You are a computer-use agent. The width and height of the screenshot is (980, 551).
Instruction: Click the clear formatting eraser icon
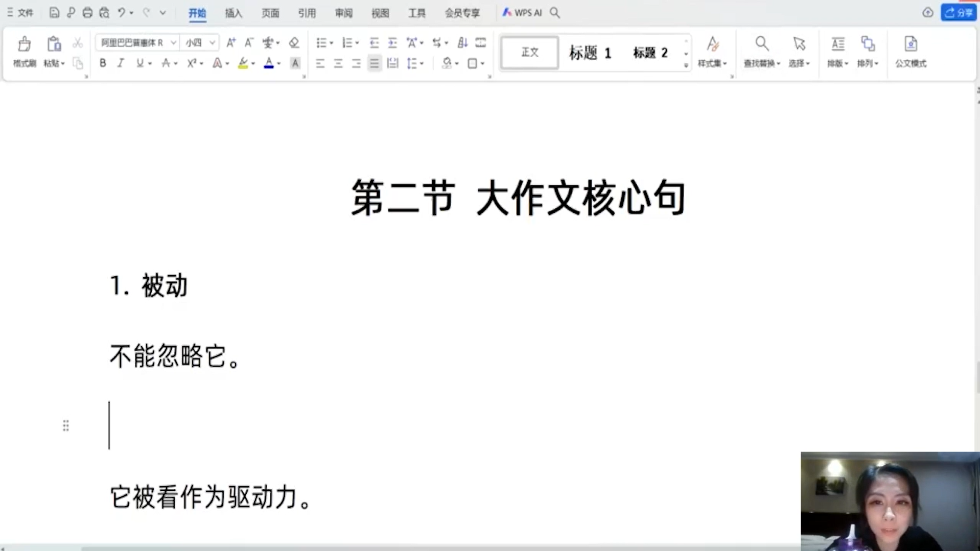[x=294, y=43]
